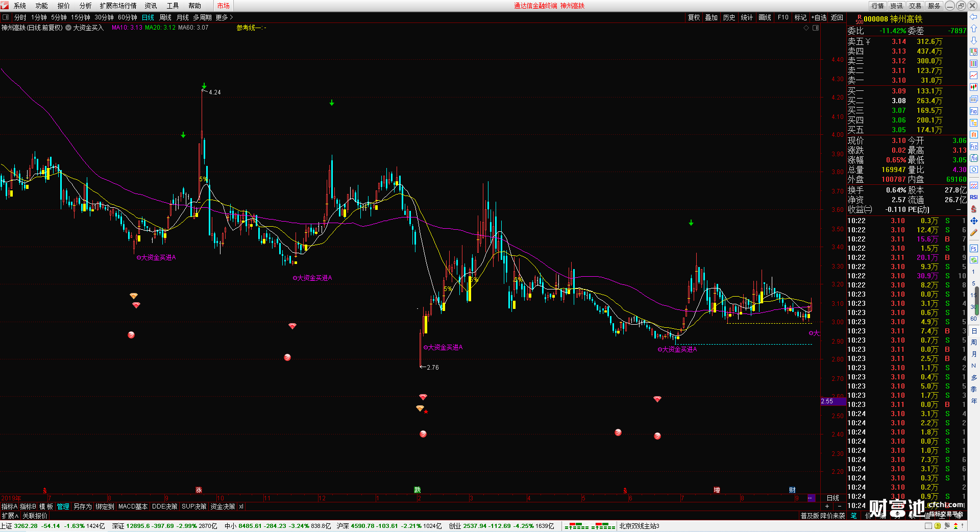Open the 画线 drawing tools dropdown
Image resolution: width=980 pixels, height=532 pixels.
(765, 17)
